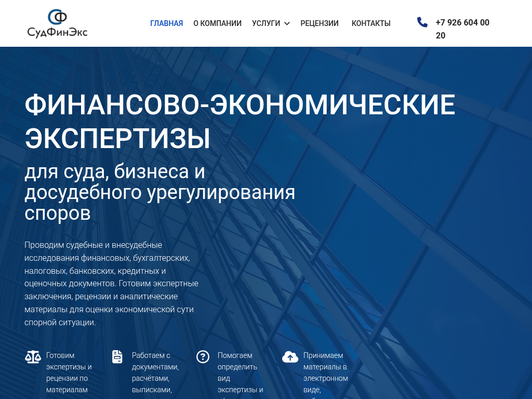
Task: Click the ФИНАНСОВО-ЭКОНОМИЧЕСКИЕ ЭКСПЕРТИЗЫ heading
Action: [240, 121]
